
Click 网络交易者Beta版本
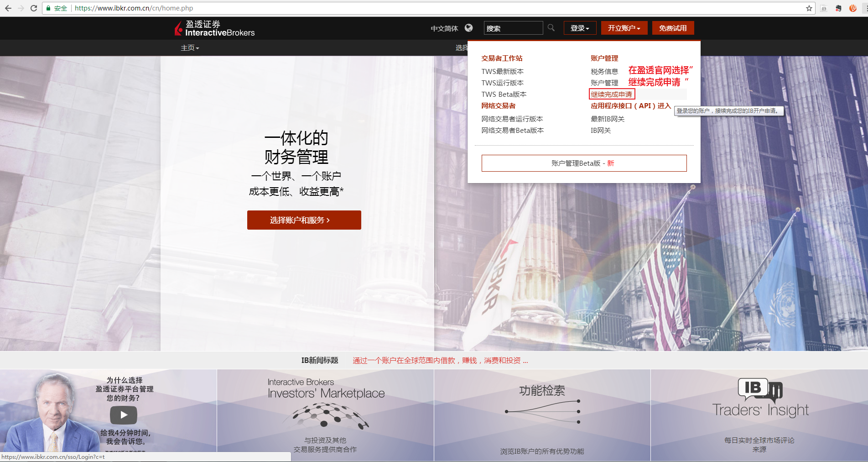pos(512,130)
